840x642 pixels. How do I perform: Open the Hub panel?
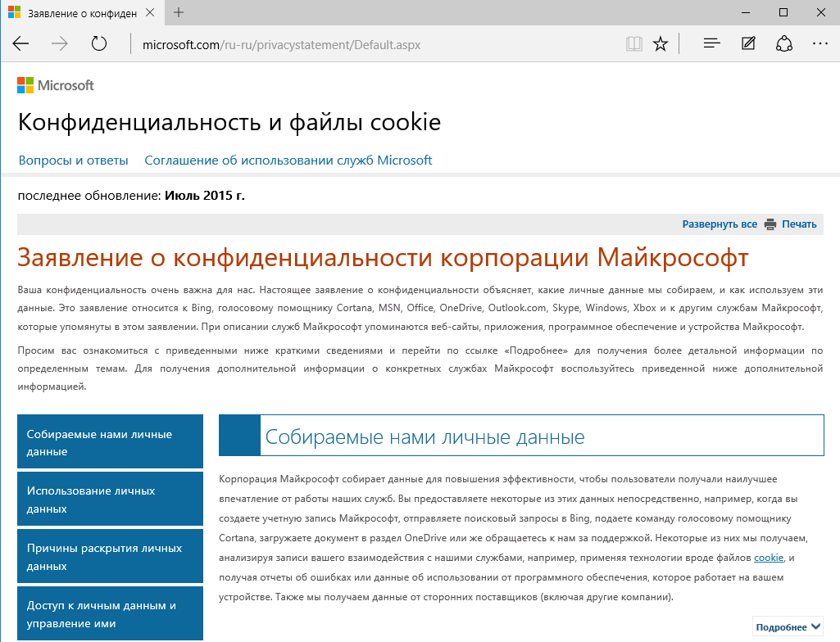(x=711, y=44)
